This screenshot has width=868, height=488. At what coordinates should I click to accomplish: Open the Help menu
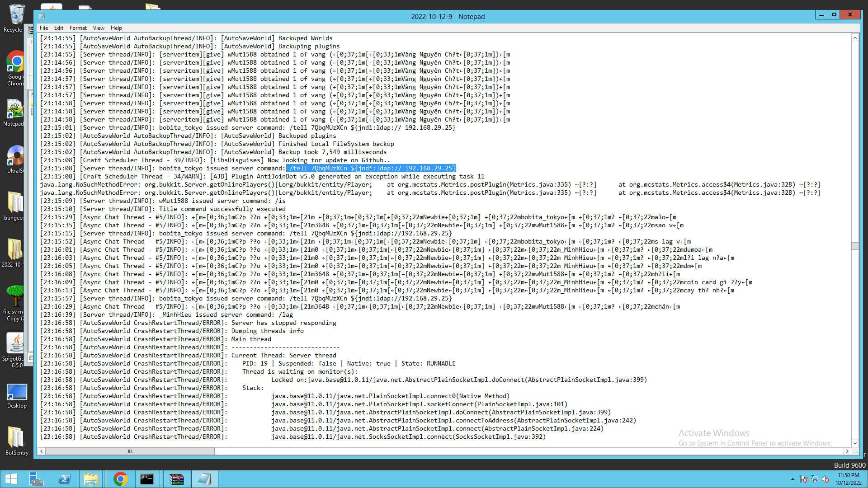pyautogui.click(x=116, y=28)
